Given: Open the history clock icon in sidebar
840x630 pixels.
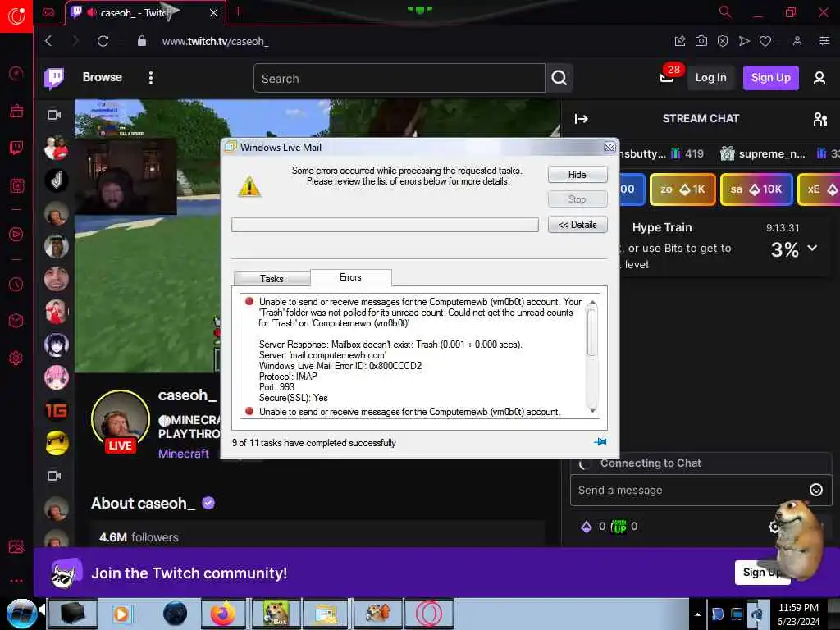Looking at the screenshot, I should (16, 285).
